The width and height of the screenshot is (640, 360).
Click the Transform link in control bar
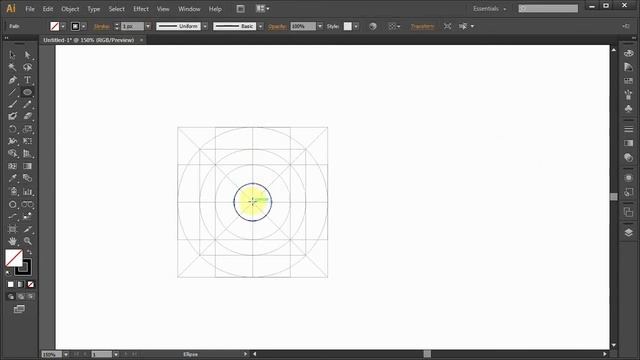[x=422, y=26]
